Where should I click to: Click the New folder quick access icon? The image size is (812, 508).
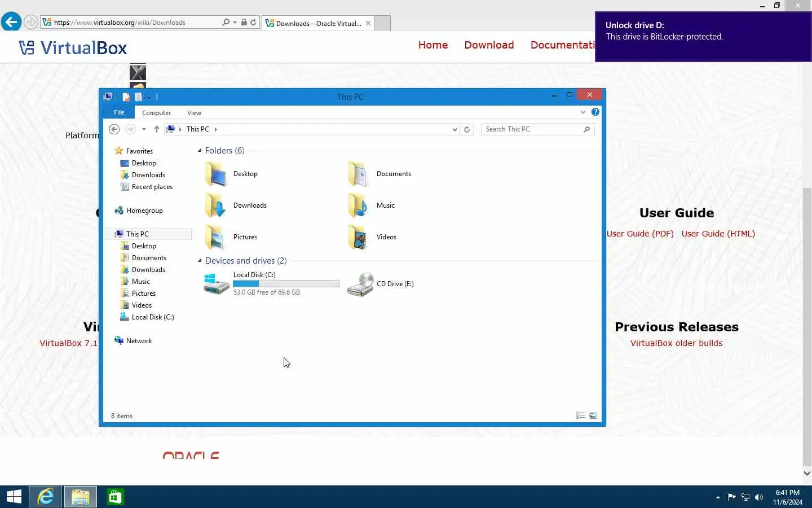click(138, 97)
